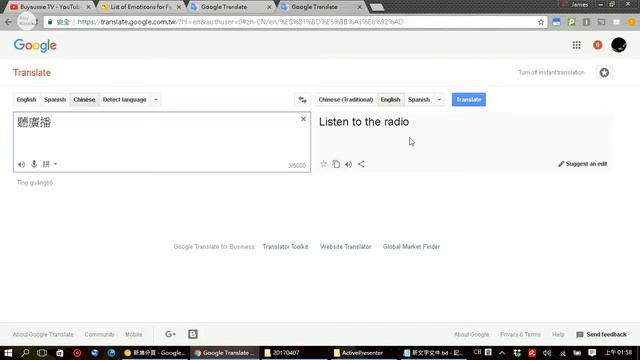Bookmark this page with star icon
Viewport: 640px width, 360px height.
click(x=541, y=22)
